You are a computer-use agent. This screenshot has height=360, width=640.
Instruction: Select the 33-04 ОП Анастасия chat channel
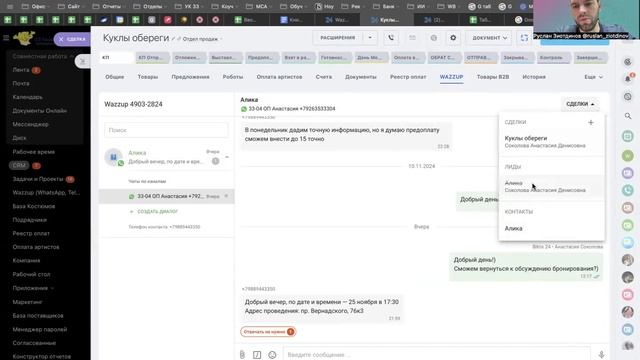click(x=167, y=196)
